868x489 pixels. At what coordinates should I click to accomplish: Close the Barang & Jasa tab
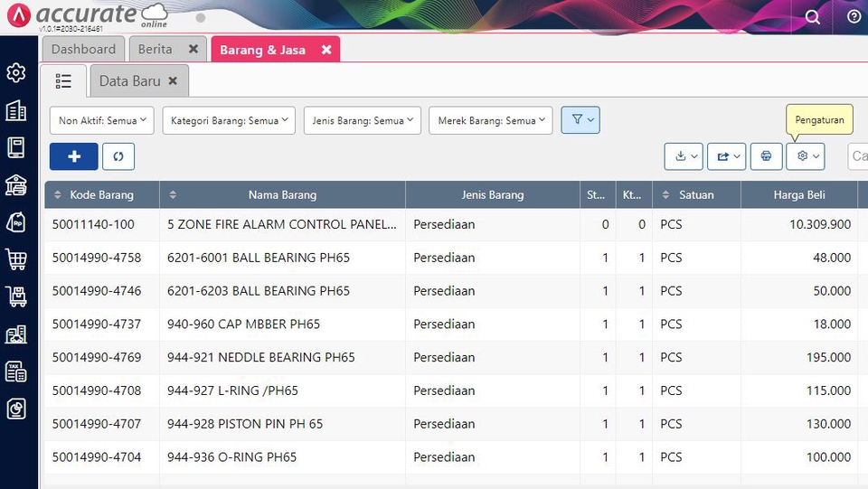(x=326, y=49)
